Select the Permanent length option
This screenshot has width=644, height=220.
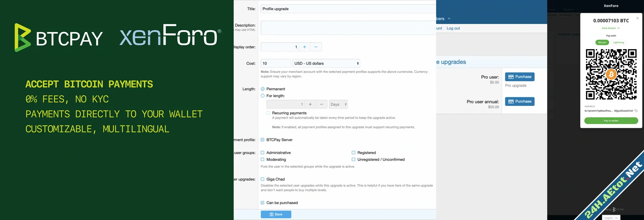[x=263, y=89]
